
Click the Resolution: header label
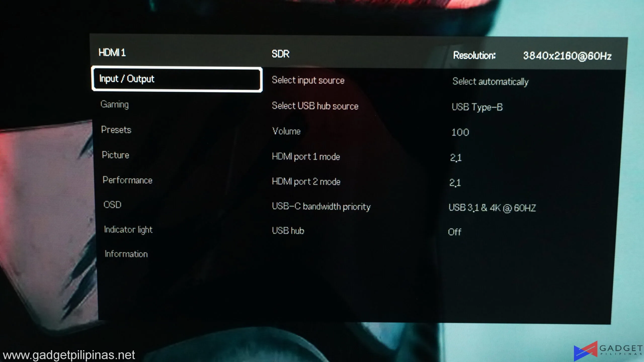tap(474, 55)
